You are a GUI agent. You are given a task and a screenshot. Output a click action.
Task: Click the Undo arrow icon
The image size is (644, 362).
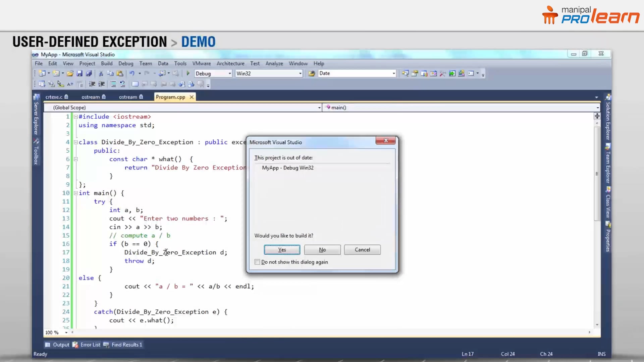pos(132,73)
